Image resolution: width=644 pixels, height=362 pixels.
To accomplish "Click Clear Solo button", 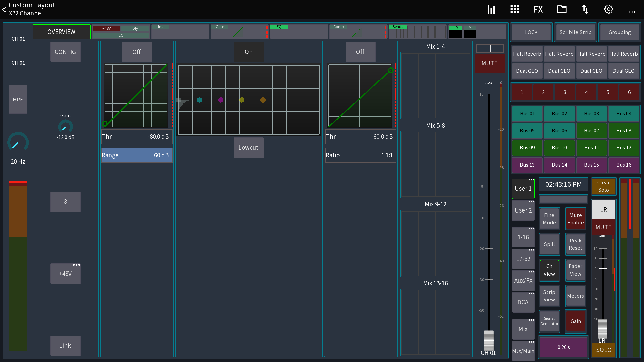I will pyautogui.click(x=603, y=186).
